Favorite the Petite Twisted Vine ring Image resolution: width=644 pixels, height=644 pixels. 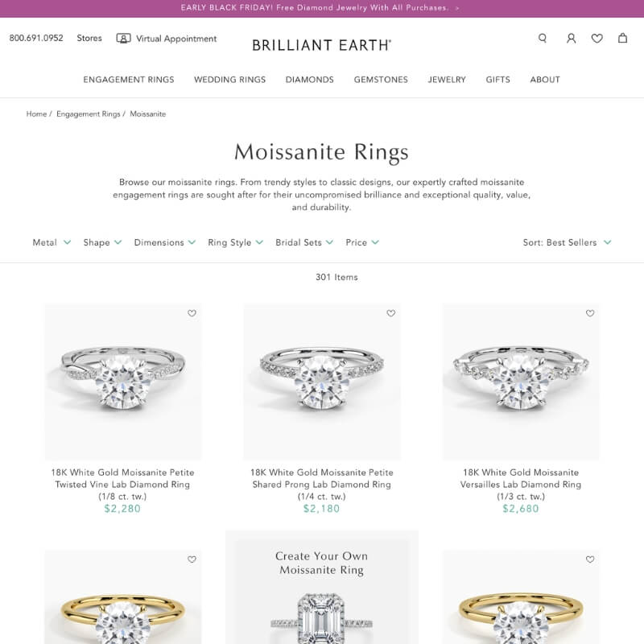(x=192, y=313)
